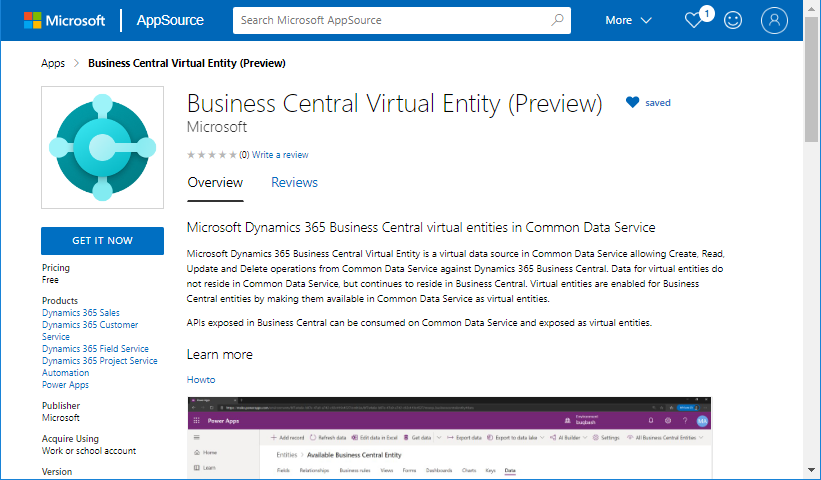Click the star rating row
Viewport: 821px width, 480px height.
coord(212,155)
